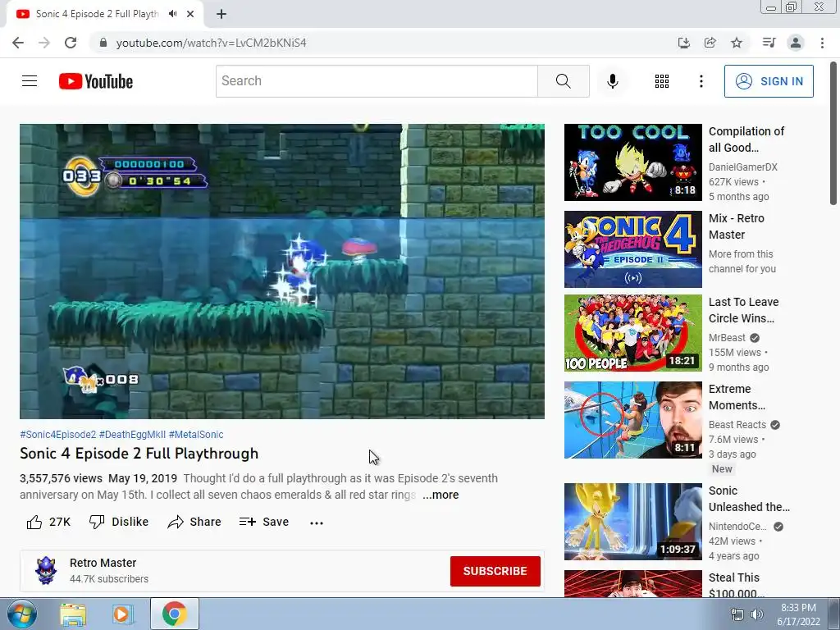Click DanielGamerDX channel name
The width and height of the screenshot is (840, 630).
click(x=742, y=167)
